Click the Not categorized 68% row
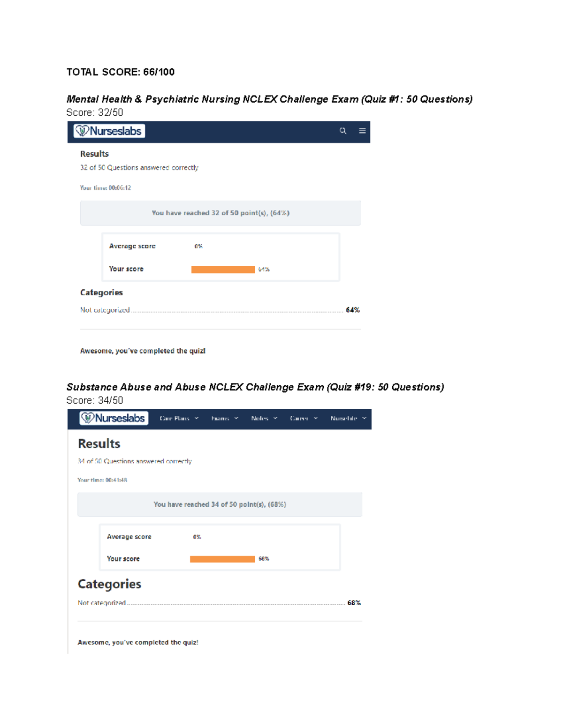Image resolution: width=563 pixels, height=728 pixels. tap(219, 603)
